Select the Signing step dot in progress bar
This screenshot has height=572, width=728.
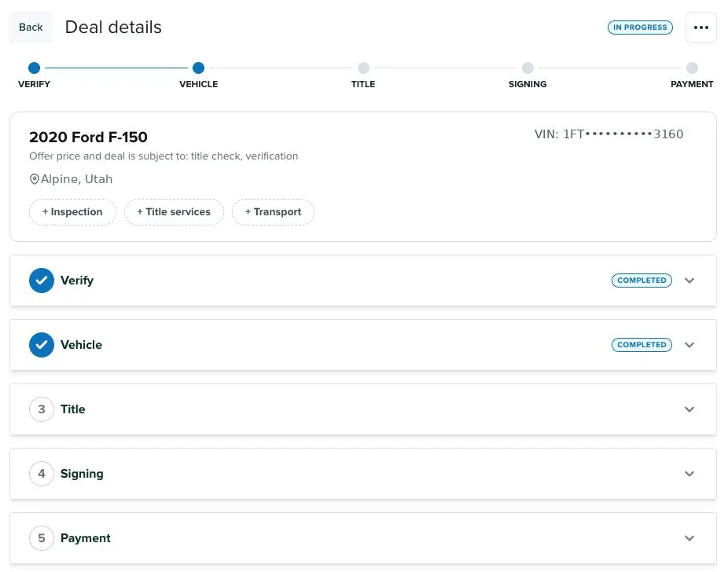point(528,68)
